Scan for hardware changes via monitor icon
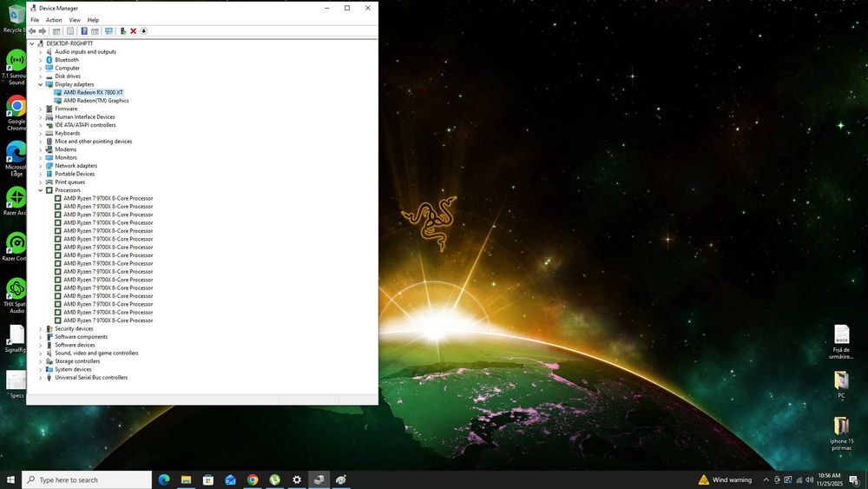Viewport: 868px width, 489px height. tap(108, 31)
